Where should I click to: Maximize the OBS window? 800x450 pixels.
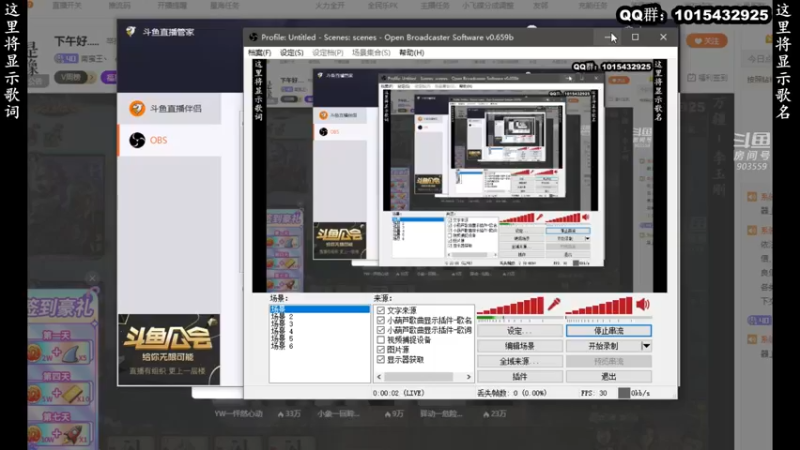point(635,37)
